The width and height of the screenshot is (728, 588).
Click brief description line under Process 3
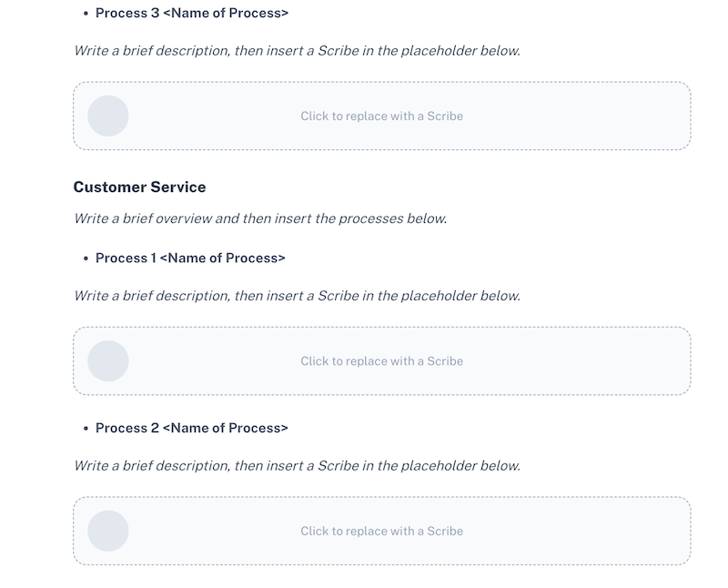pyautogui.click(x=298, y=51)
